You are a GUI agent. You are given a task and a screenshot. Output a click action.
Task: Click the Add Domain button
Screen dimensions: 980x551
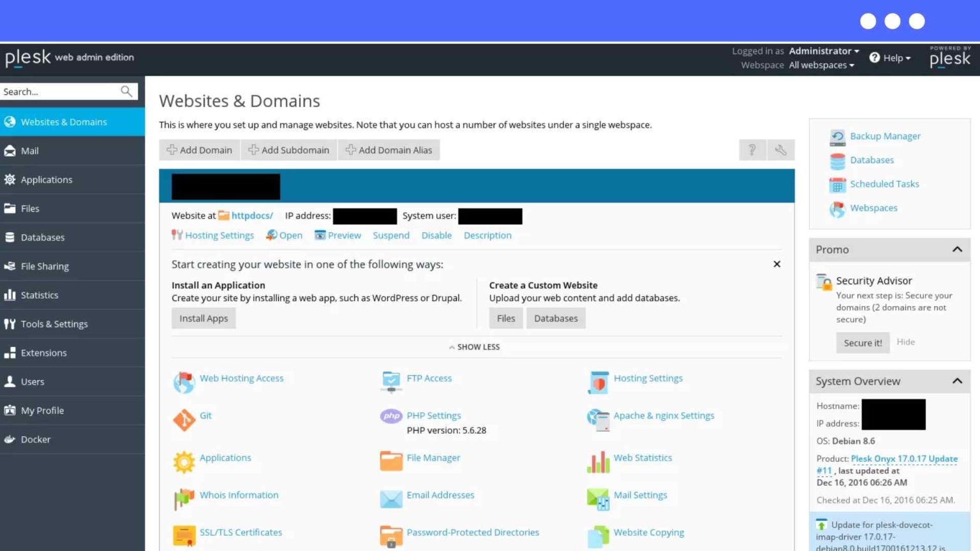(199, 150)
